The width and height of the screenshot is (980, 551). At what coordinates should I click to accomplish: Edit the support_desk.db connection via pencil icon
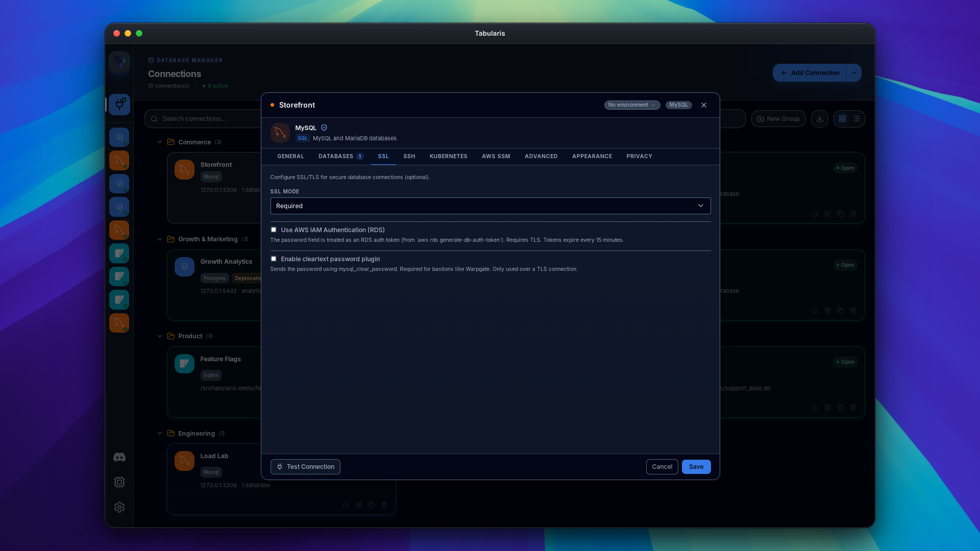tap(828, 408)
